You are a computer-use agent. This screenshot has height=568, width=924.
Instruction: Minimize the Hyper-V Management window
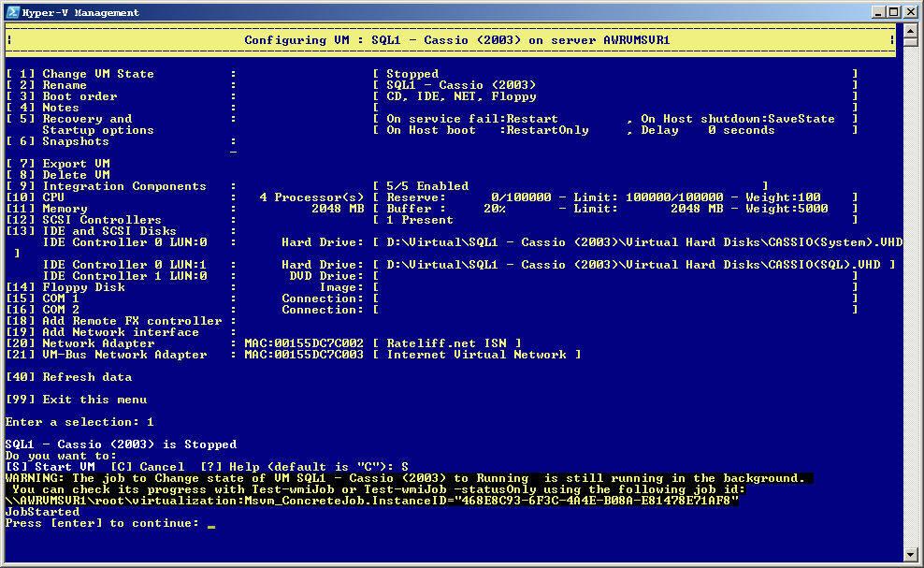coord(878,12)
